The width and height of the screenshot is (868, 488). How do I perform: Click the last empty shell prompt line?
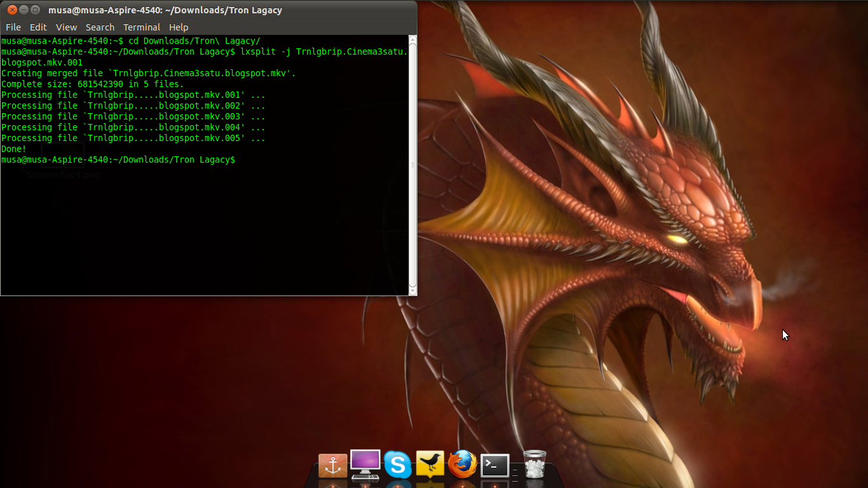click(x=118, y=159)
